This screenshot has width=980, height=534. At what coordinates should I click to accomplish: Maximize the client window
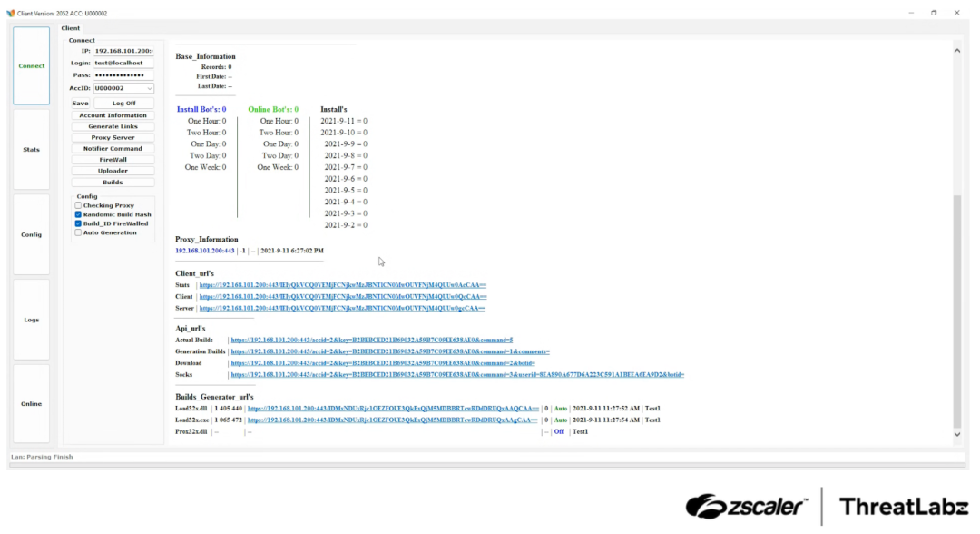pos(933,13)
